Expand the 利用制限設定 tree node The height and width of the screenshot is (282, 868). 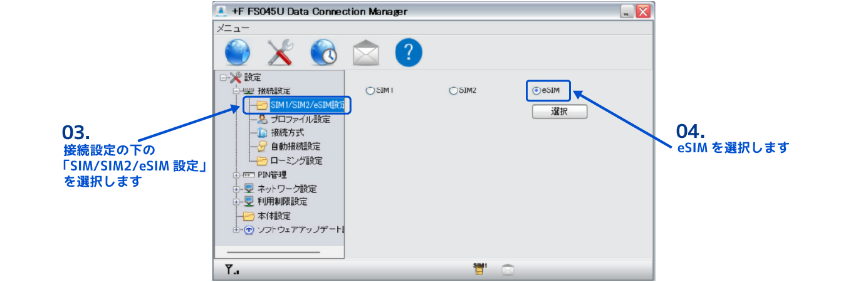click(x=236, y=202)
